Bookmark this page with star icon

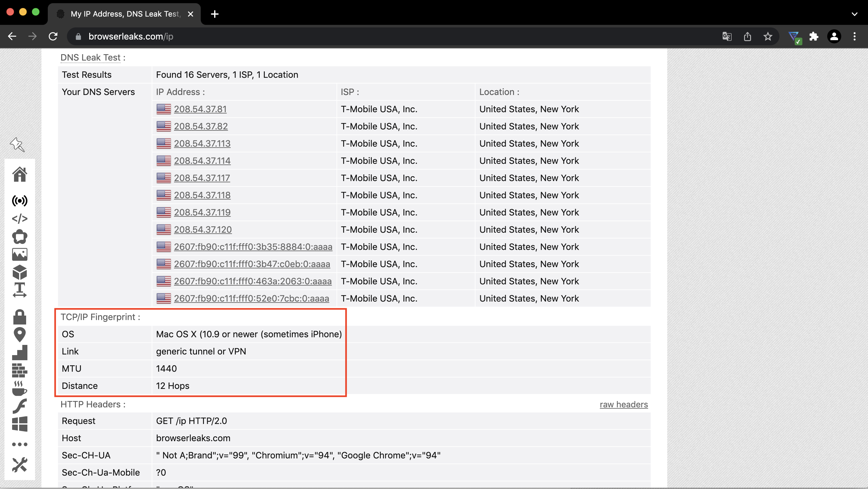coord(768,36)
